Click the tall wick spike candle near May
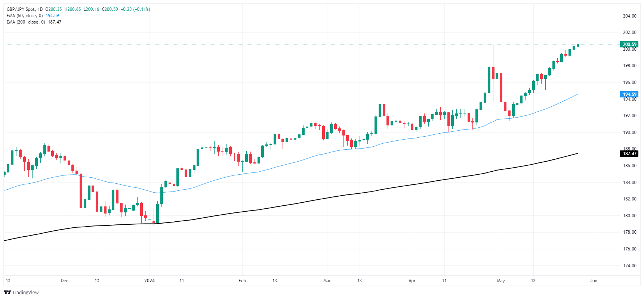644x299 pixels. [493, 71]
